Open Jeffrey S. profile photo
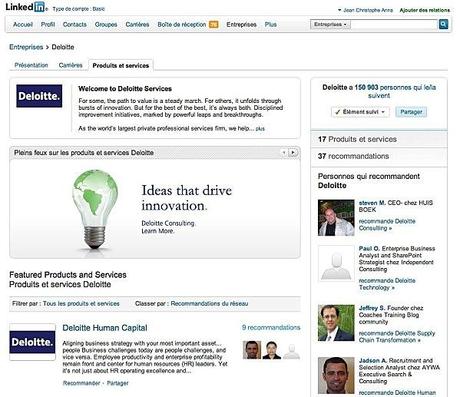This screenshot has width=460, height=397. [x=336, y=323]
